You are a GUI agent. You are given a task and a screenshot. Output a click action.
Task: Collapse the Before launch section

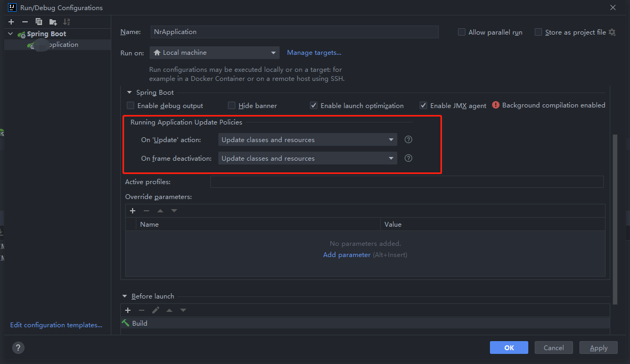point(125,296)
